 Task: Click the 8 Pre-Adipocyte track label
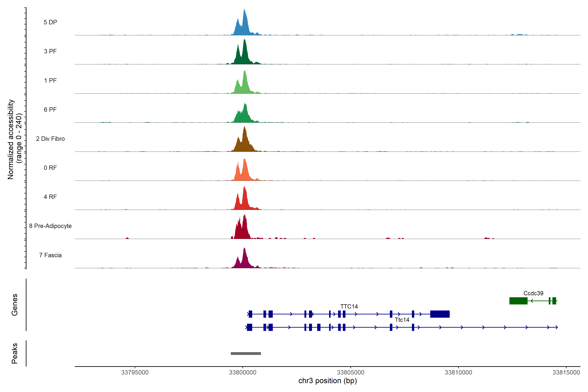50,226
